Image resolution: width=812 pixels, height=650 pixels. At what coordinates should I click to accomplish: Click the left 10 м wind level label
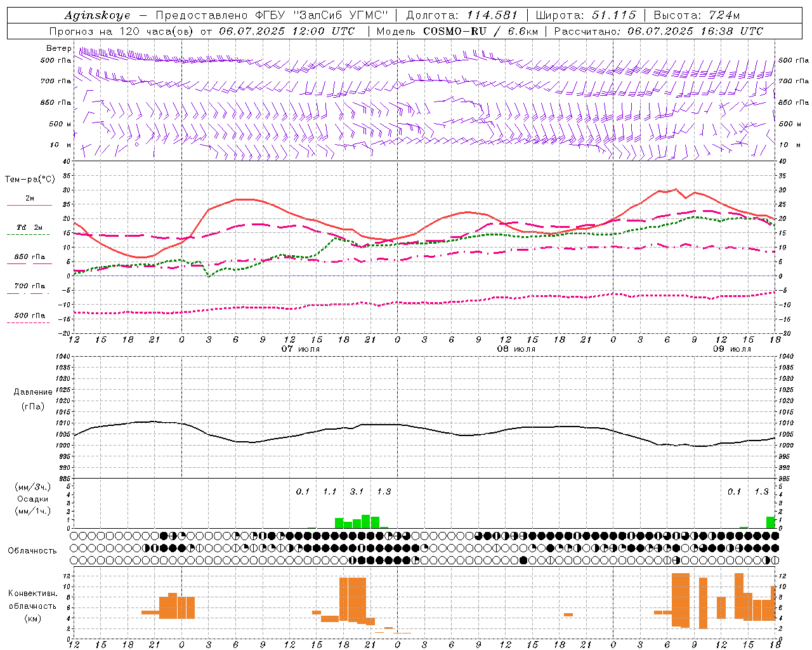[62, 145]
